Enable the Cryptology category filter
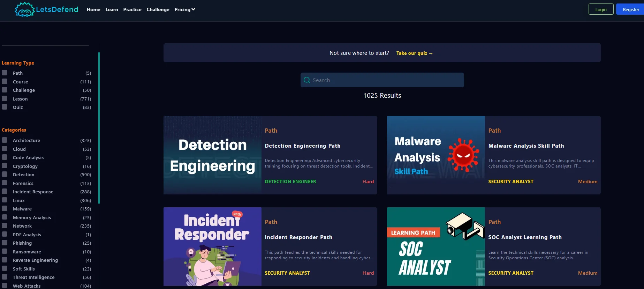Image resolution: width=644 pixels, height=289 pixels. click(x=5, y=166)
